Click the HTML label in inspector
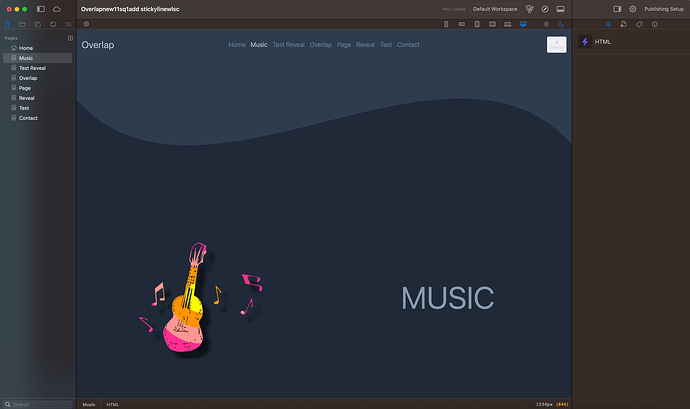This screenshot has width=690, height=409. pyautogui.click(x=602, y=42)
